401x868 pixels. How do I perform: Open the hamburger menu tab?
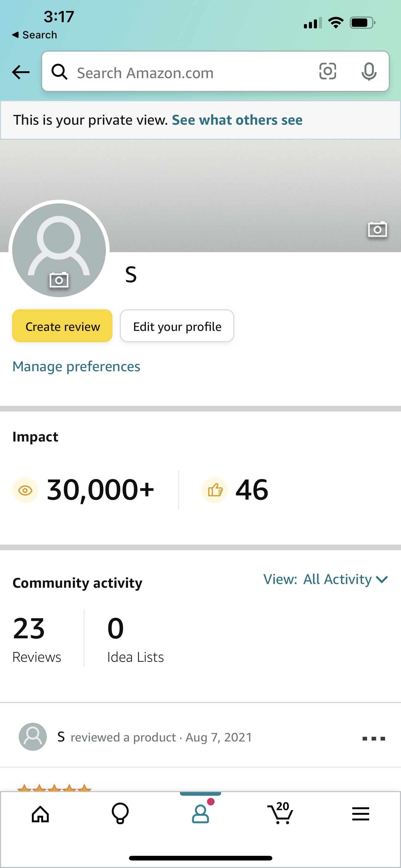(361, 814)
